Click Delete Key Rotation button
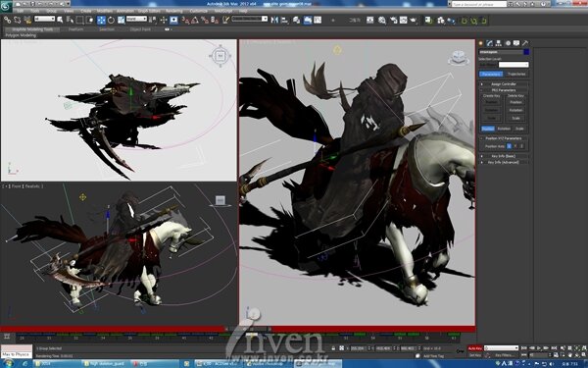The width and height of the screenshot is (588, 368). tap(515, 110)
